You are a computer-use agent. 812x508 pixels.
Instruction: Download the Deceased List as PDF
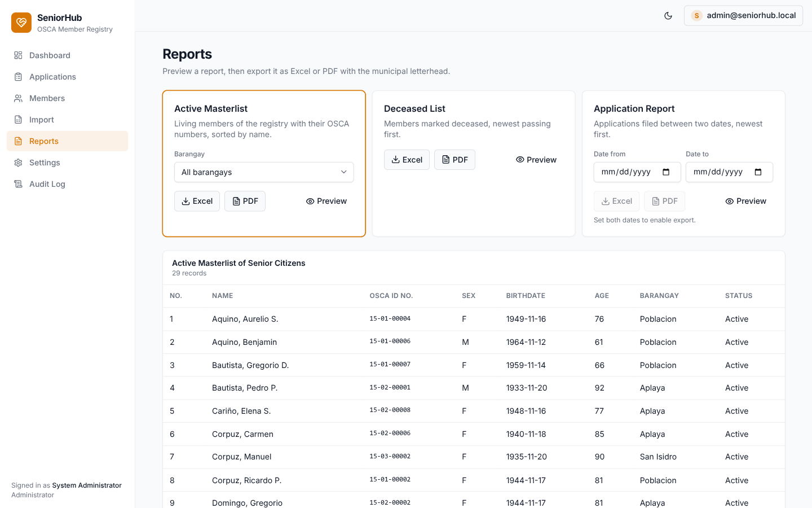point(454,160)
